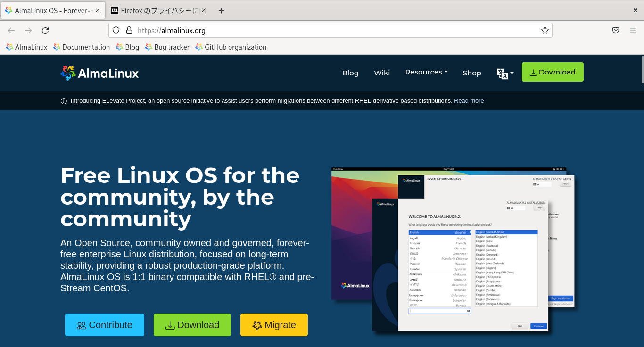Screen dimensions: 644x347
Task: Follow the Read more link
Action: pos(469,101)
